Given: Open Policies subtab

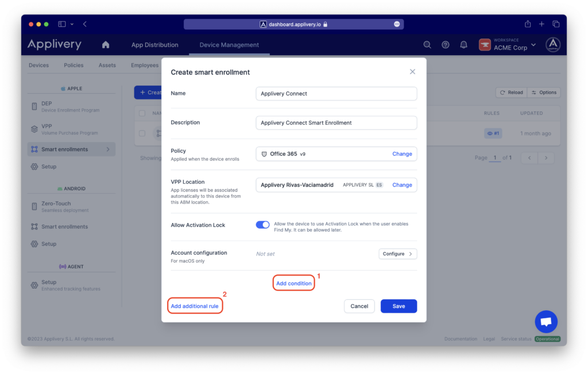Looking at the screenshot, I should point(73,65).
